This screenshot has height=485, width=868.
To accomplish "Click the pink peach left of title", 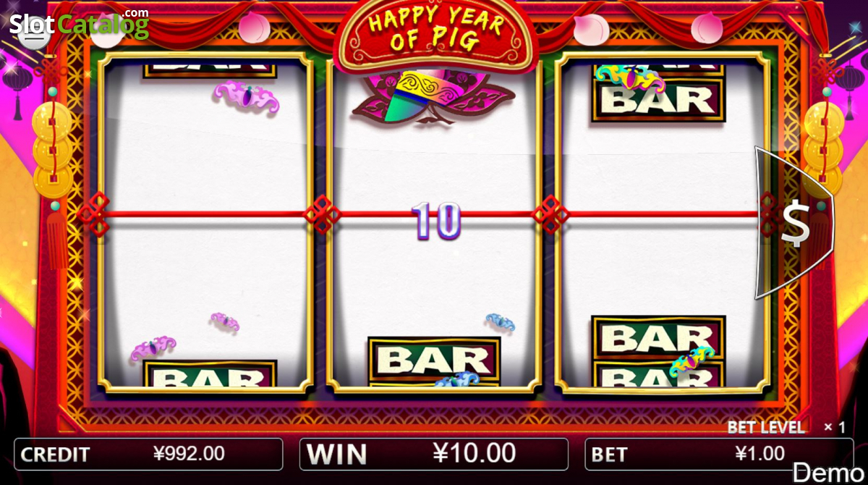I will point(255,28).
